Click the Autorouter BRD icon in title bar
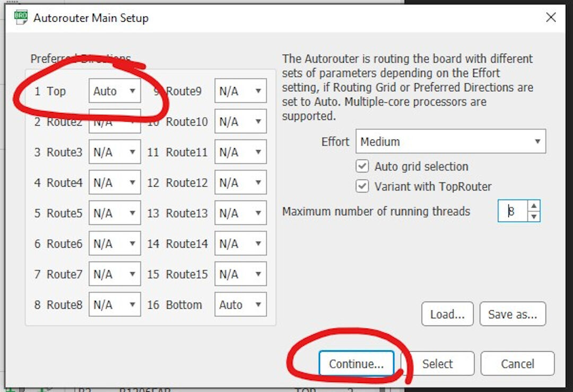Image resolution: width=573 pixels, height=392 pixels. click(21, 18)
